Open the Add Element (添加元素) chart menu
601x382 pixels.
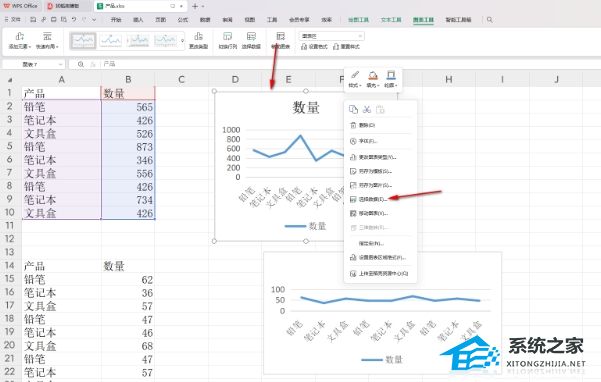pyautogui.click(x=19, y=41)
